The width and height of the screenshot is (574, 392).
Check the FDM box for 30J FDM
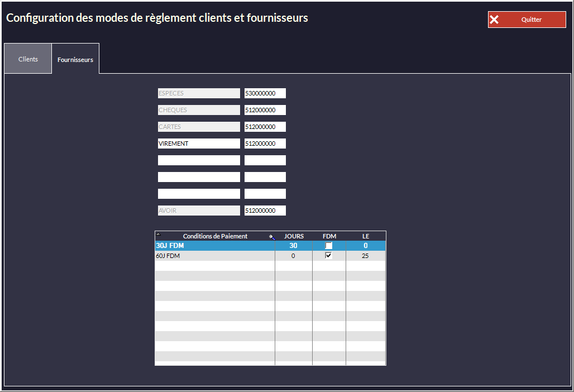329,246
